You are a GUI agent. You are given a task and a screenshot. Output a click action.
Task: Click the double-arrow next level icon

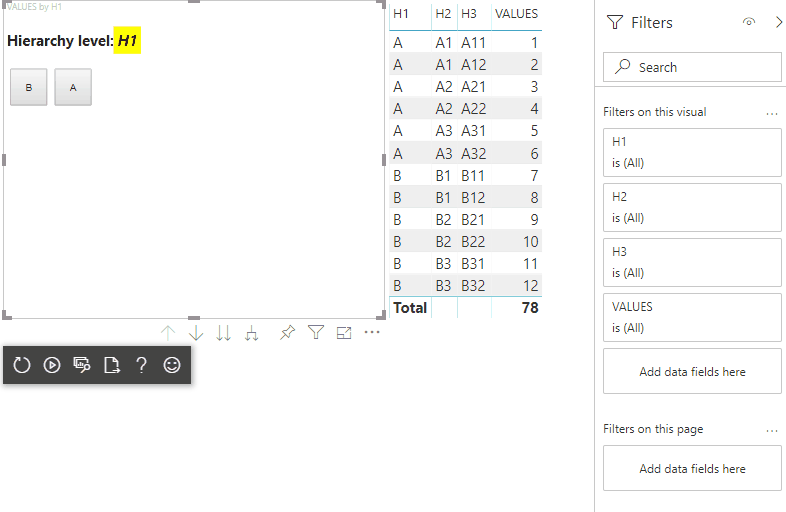pos(224,333)
